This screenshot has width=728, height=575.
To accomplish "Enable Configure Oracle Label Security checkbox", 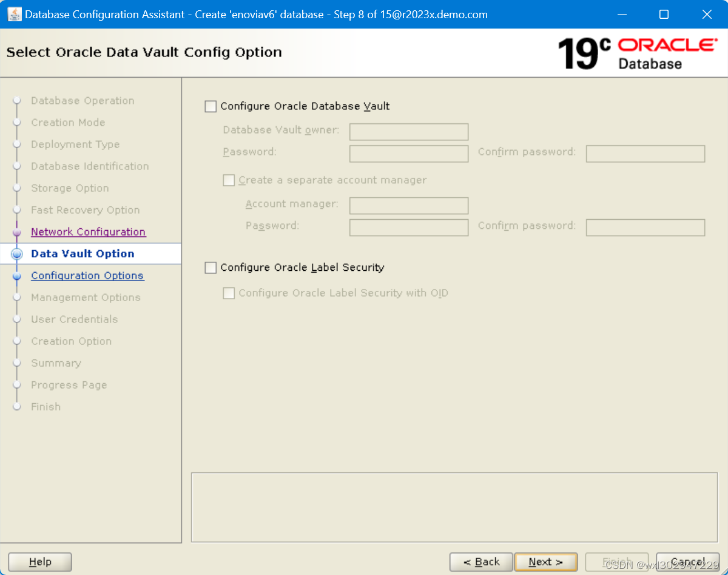I will click(211, 268).
